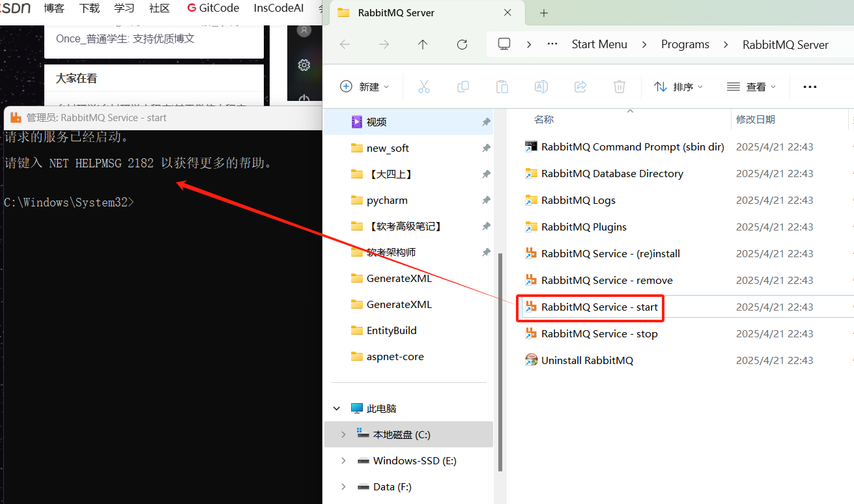Click RabbitMQ Service stop shortcut icon
This screenshot has height=504, width=854.
point(532,333)
